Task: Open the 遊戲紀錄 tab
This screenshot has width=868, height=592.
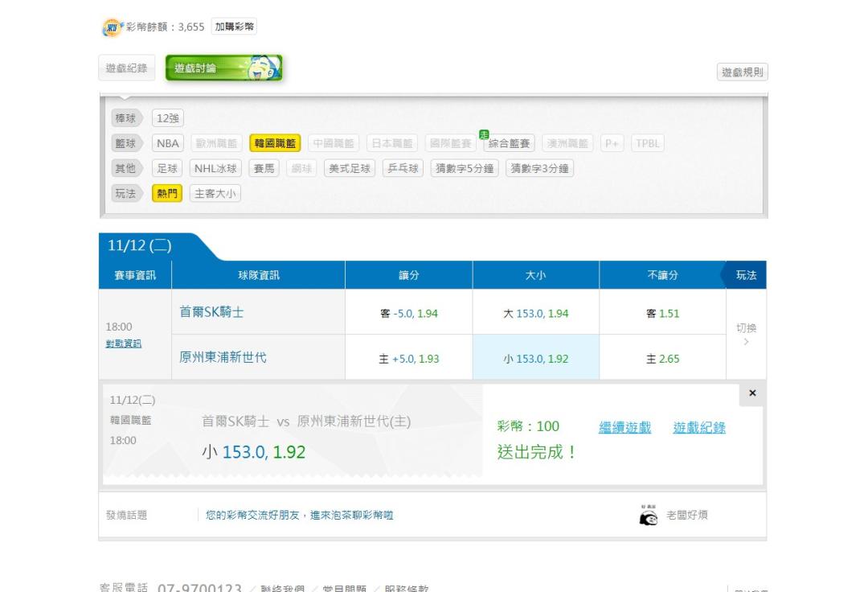Action: coord(127,68)
